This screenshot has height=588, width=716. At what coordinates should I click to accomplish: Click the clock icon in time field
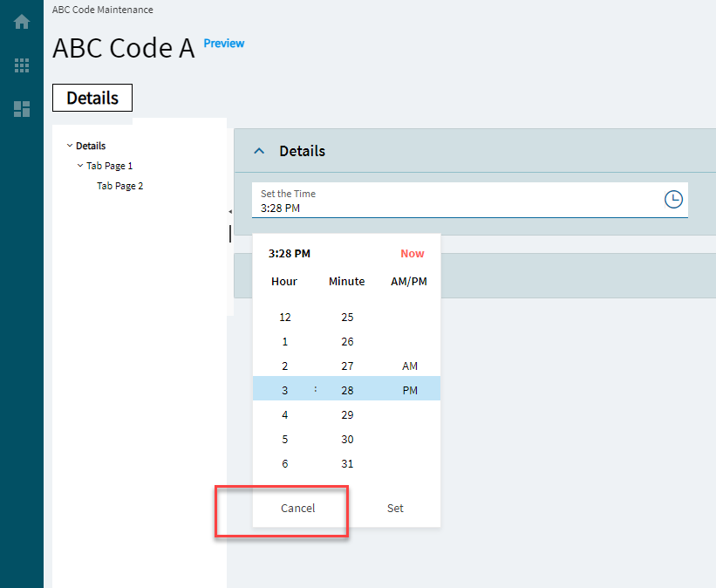coord(673,200)
